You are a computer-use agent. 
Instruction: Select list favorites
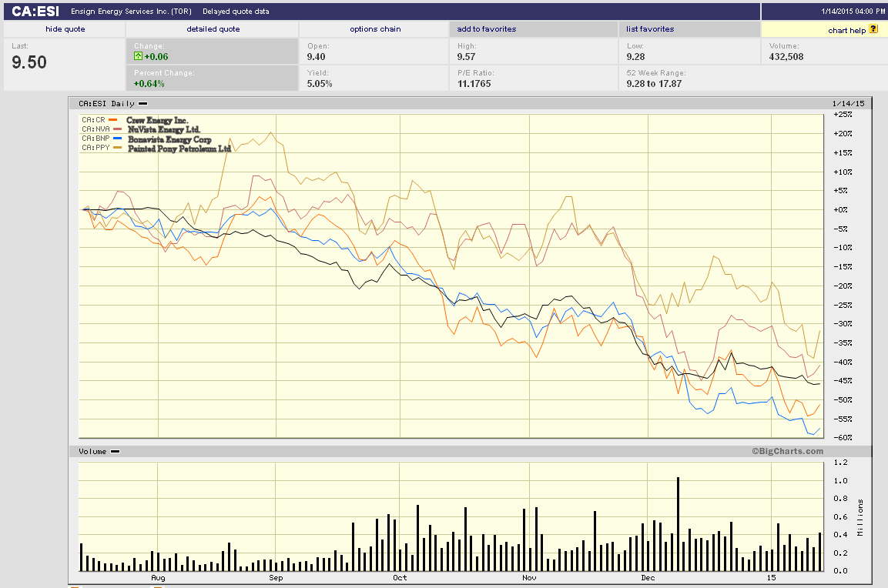pyautogui.click(x=649, y=29)
